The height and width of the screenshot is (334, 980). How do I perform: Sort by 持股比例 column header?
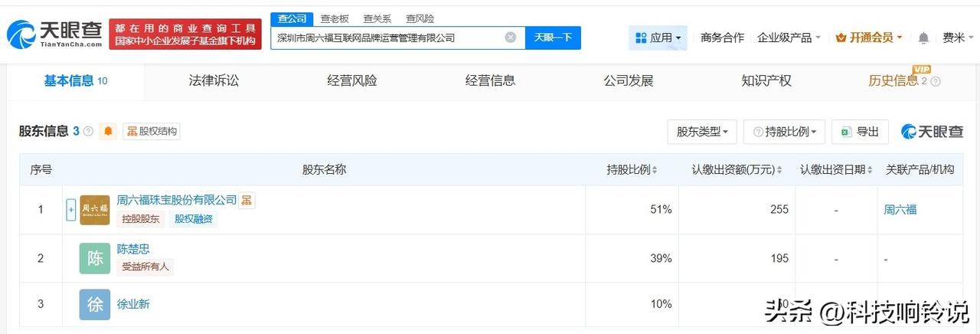(632, 169)
